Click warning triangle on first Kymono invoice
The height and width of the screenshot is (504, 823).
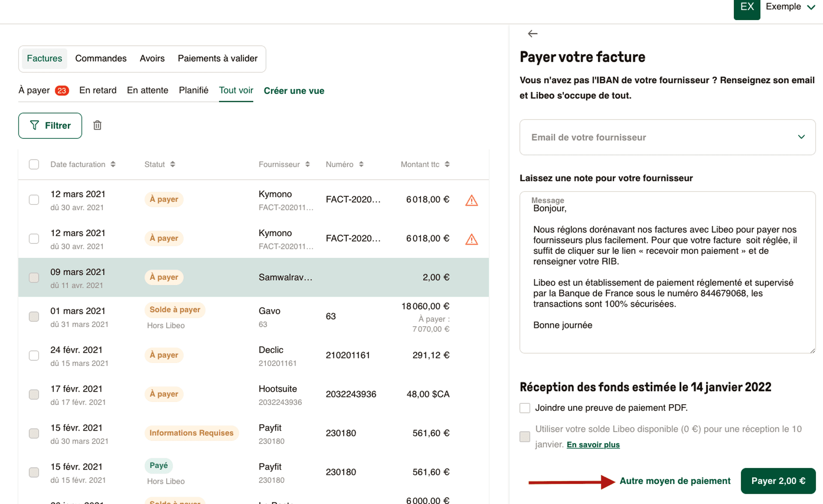click(472, 200)
